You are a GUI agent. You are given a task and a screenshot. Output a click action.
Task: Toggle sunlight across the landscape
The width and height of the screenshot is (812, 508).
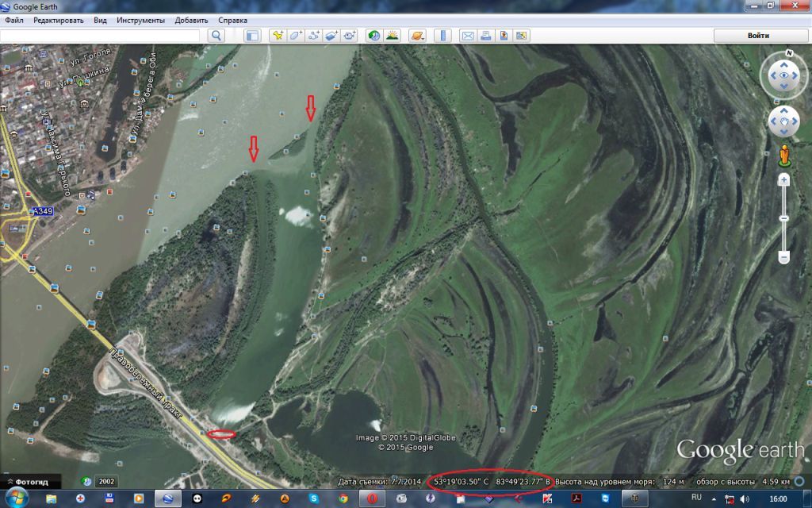[392, 36]
